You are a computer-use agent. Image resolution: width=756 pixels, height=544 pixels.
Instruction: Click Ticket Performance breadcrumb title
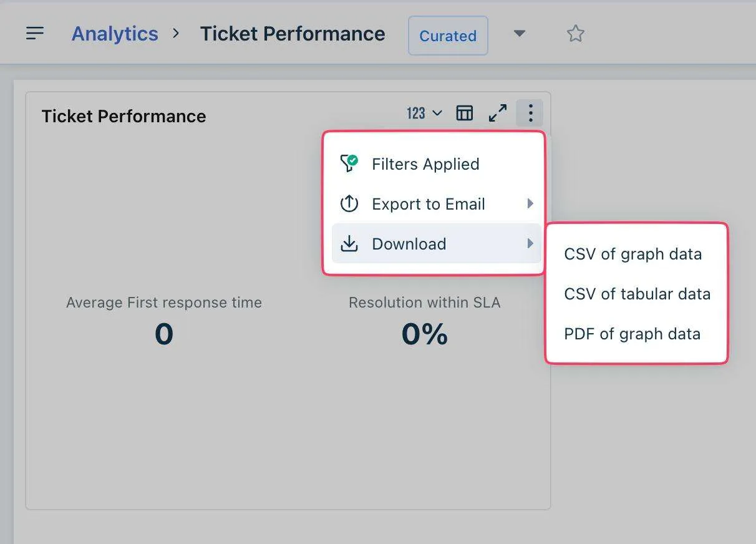293,34
